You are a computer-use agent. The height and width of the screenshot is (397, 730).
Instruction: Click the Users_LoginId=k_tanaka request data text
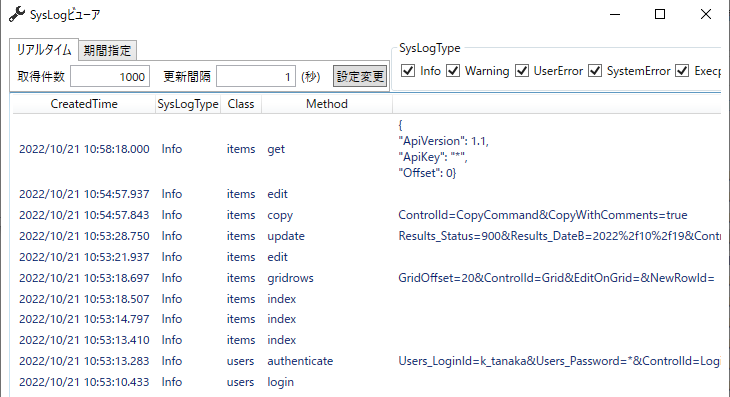pyautogui.click(x=559, y=361)
